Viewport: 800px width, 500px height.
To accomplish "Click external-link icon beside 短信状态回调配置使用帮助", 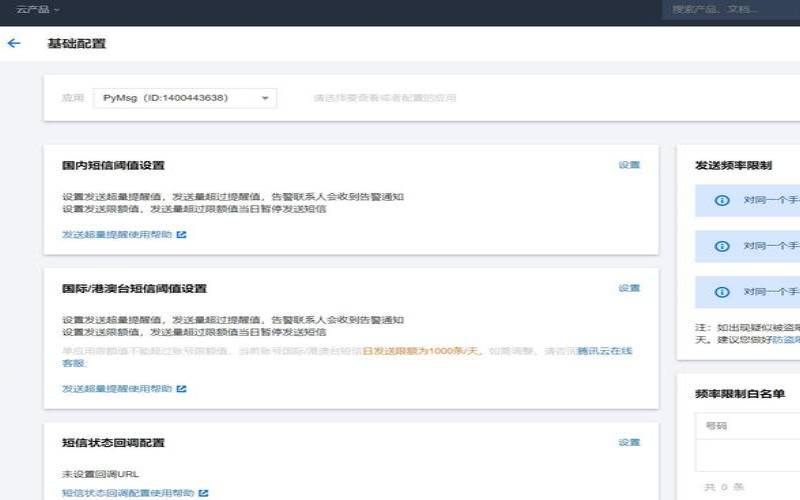I will coord(204,493).
